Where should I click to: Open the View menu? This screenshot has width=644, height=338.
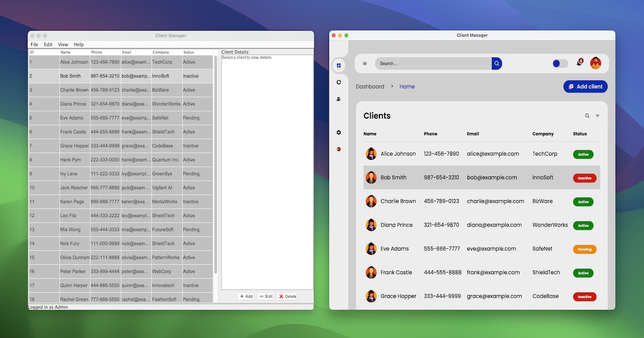coord(63,45)
